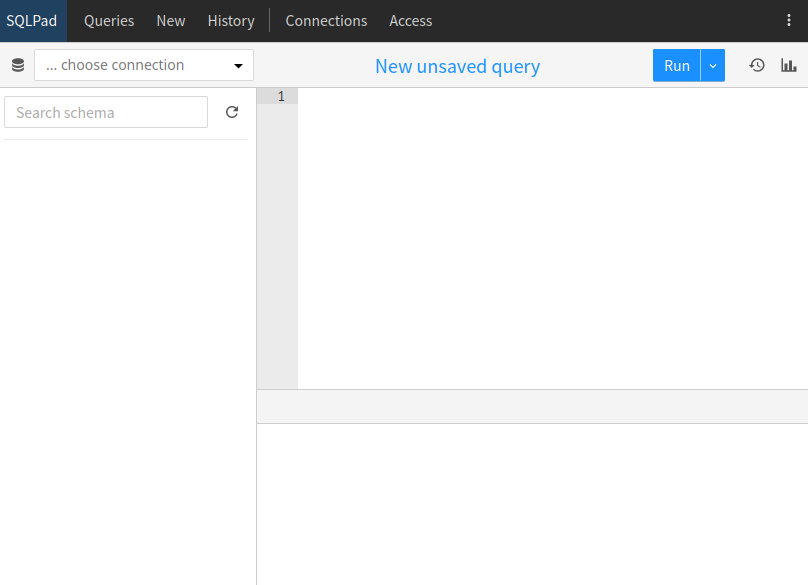Click the New unsaved query title
Screen dimensions: 808x585
[457, 67]
